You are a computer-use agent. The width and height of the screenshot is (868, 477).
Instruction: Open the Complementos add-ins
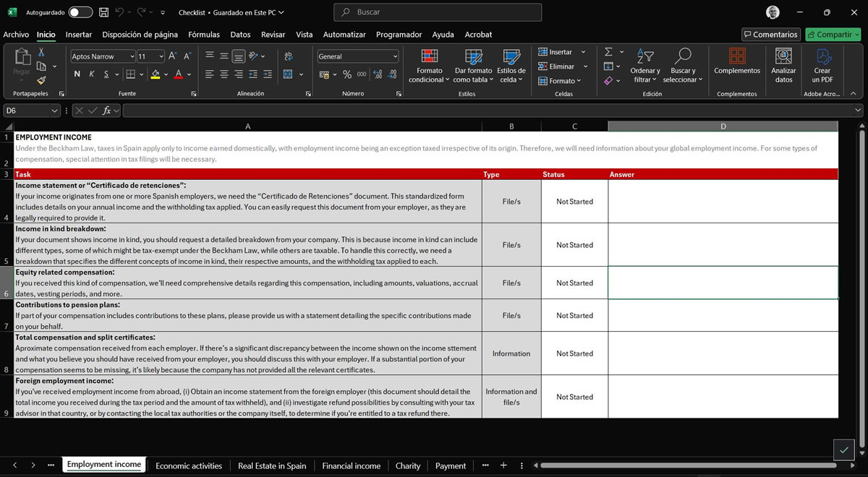click(737, 61)
